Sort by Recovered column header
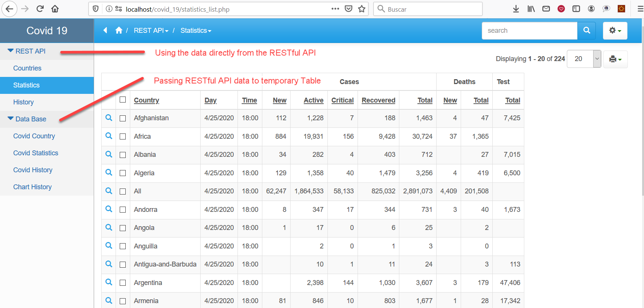This screenshot has height=308, width=644. click(378, 100)
